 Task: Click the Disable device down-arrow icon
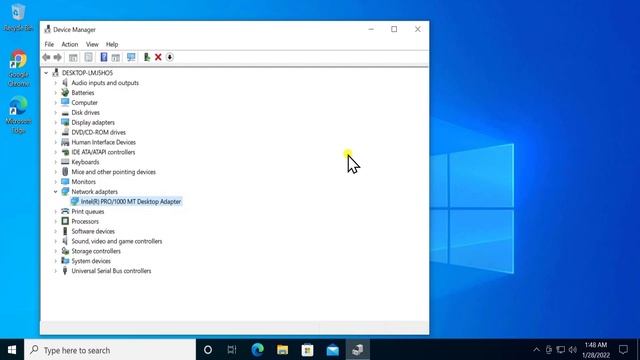click(x=170, y=58)
